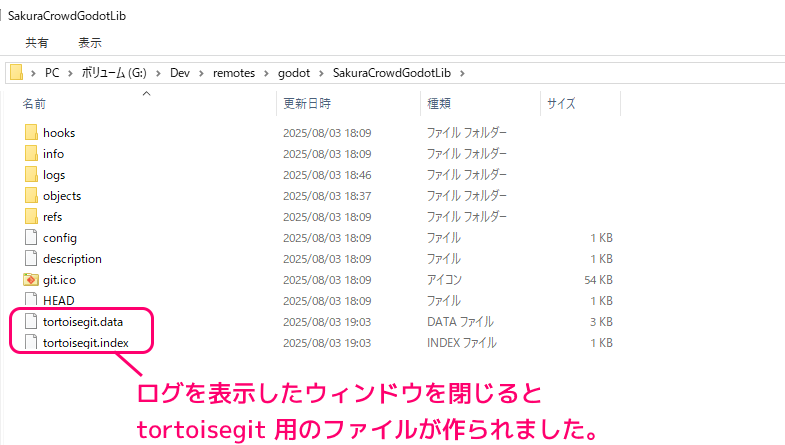Select the git.ico file icon
This screenshot has height=445, width=785.
[x=30, y=280]
